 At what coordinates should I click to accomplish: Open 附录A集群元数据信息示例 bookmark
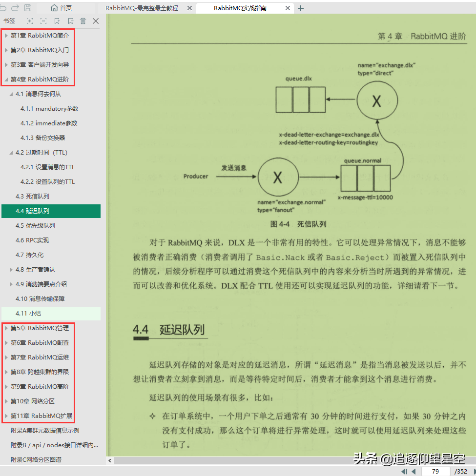[x=45, y=430]
